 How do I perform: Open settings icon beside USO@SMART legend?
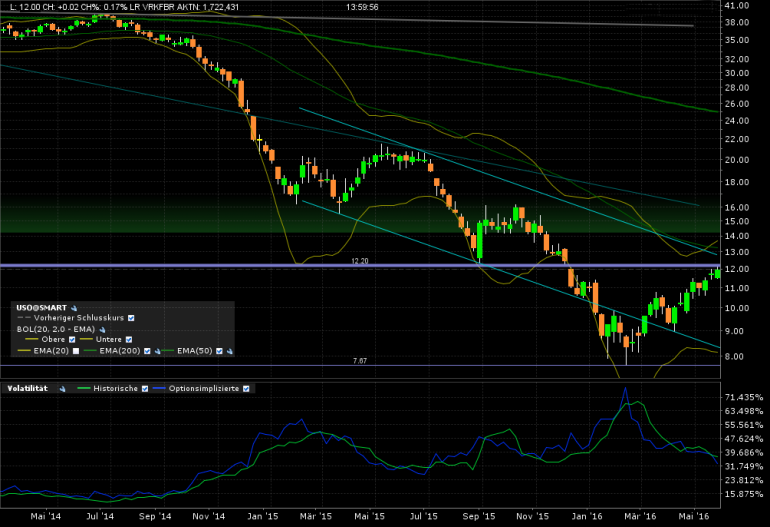[x=74, y=307]
